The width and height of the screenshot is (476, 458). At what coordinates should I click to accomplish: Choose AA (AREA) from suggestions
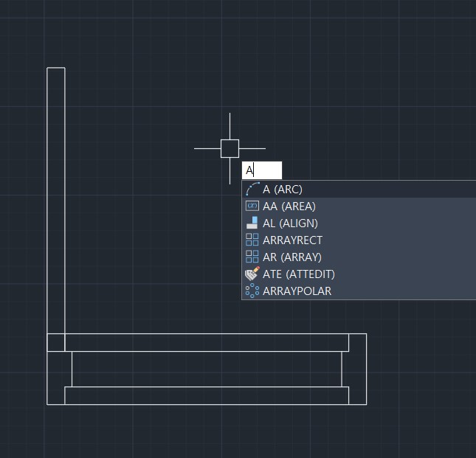tap(359, 207)
